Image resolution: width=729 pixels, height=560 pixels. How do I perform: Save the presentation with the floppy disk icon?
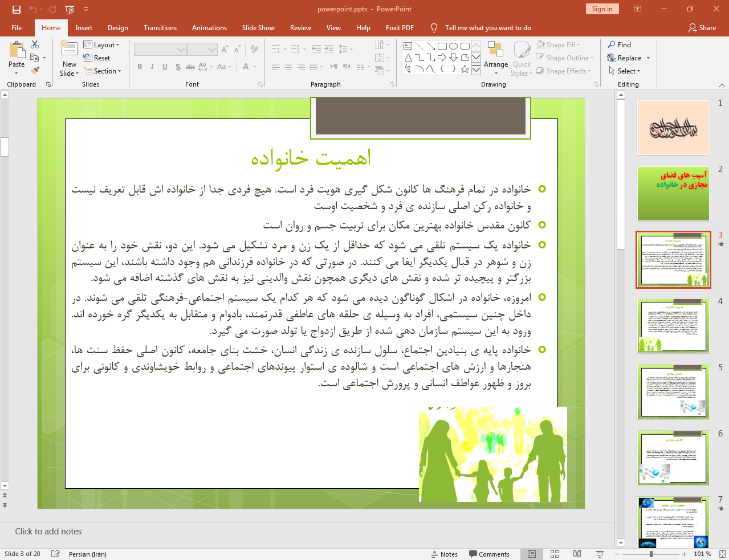point(17,9)
